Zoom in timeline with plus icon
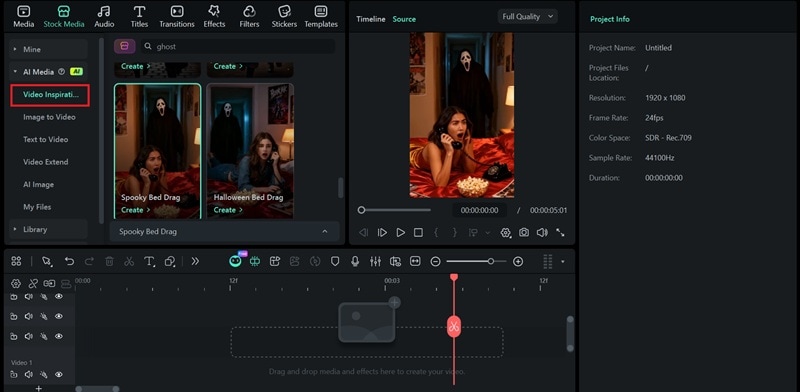800x392 pixels. (518, 261)
